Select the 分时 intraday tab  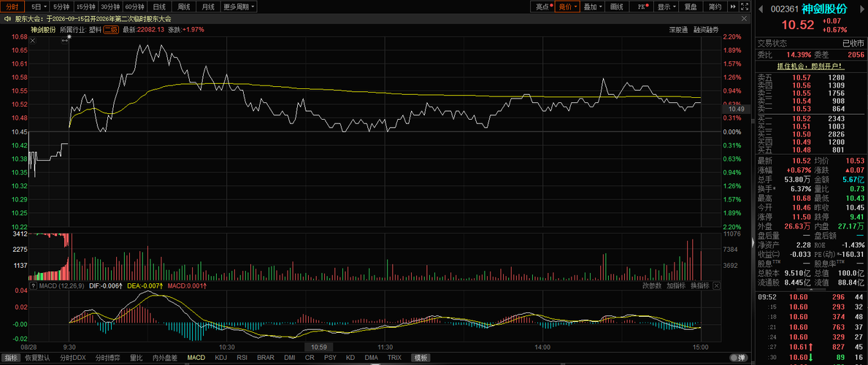click(12, 7)
